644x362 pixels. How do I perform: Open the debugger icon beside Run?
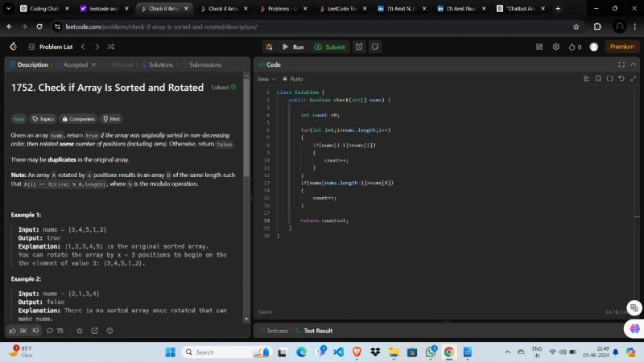[x=269, y=47]
